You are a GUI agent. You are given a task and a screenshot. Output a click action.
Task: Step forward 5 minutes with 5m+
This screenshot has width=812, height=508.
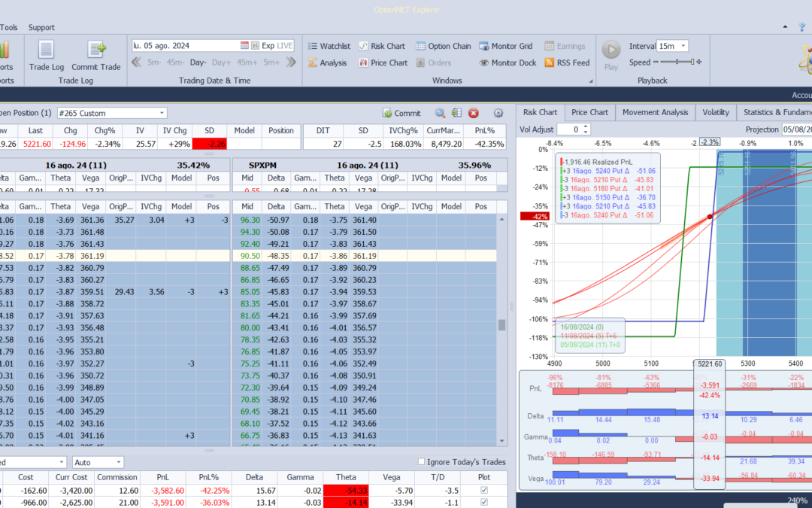[x=272, y=62]
